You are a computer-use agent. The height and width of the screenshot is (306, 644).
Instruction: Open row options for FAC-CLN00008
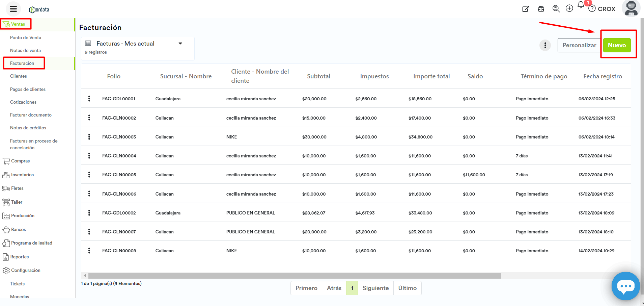pyautogui.click(x=89, y=251)
